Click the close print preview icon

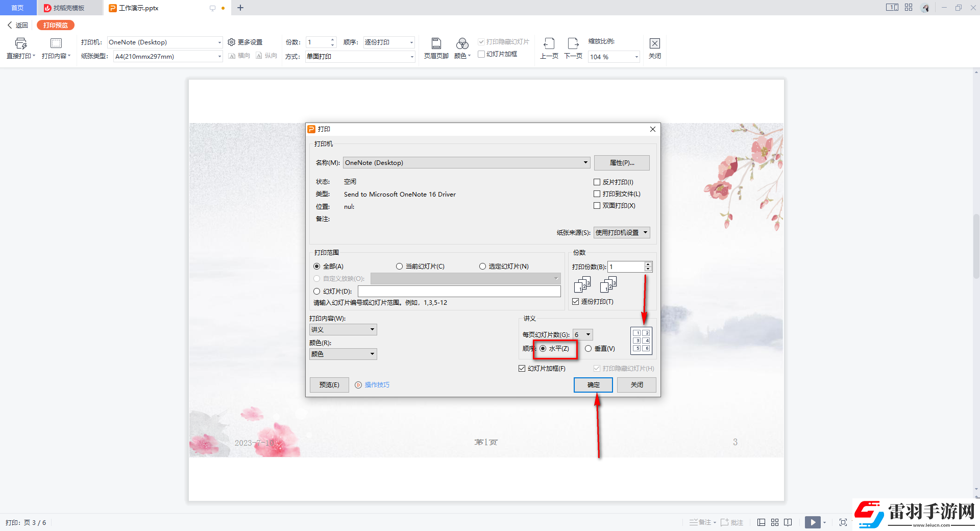(x=654, y=43)
